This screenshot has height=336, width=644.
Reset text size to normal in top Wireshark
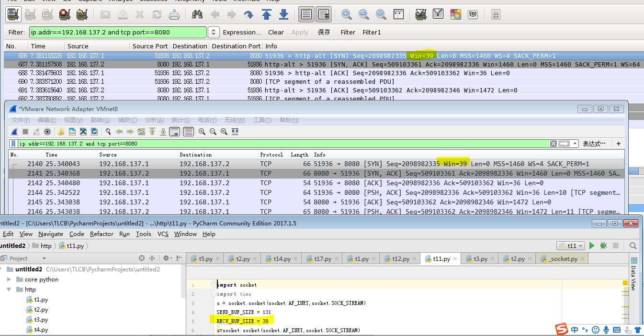(x=381, y=14)
